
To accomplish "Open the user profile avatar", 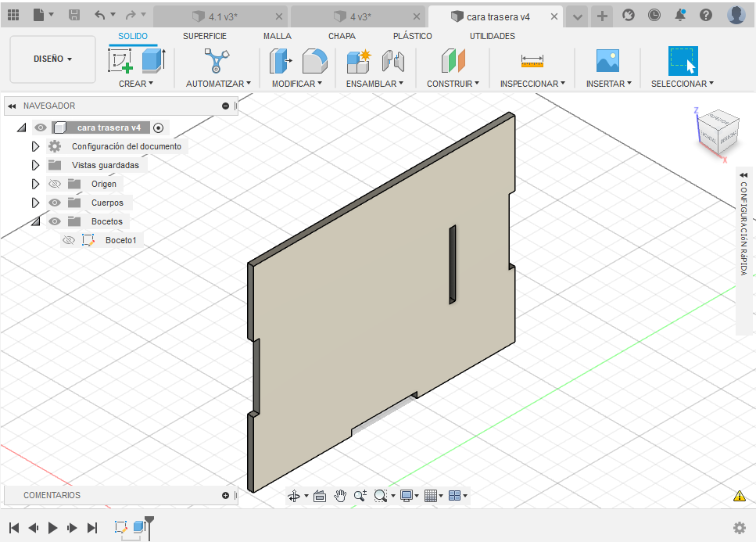I will coord(736,16).
